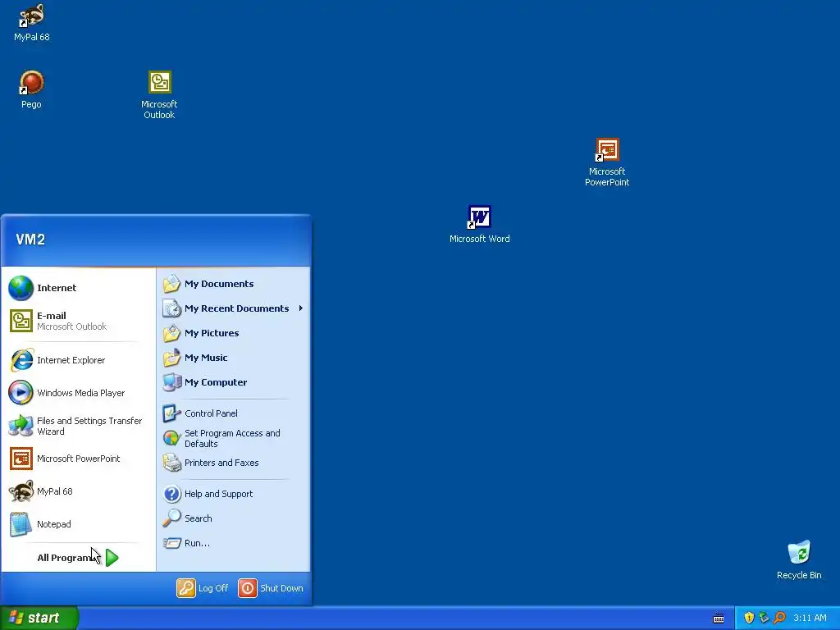Click the My Computer label
The height and width of the screenshot is (630, 840).
[216, 382]
